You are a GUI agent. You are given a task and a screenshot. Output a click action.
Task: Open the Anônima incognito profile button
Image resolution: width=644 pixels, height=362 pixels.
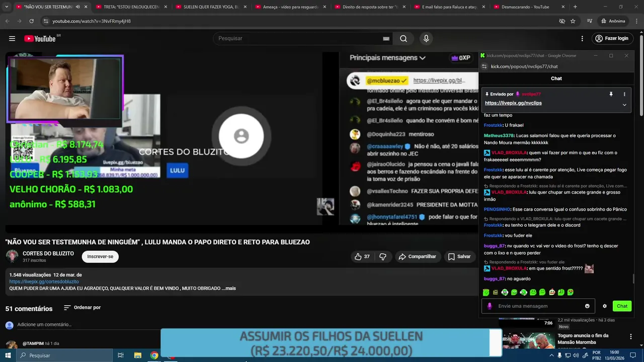[613, 21]
